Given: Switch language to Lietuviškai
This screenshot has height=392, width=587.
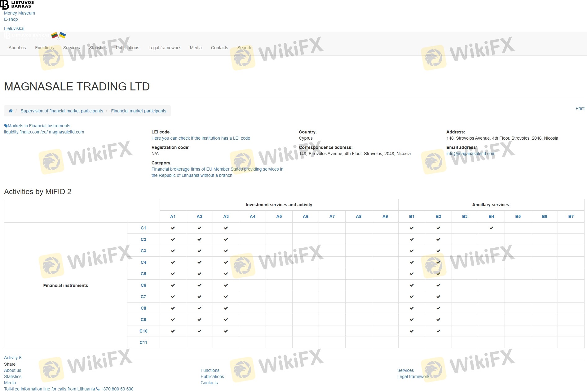Looking at the screenshot, I should pos(14,28).
